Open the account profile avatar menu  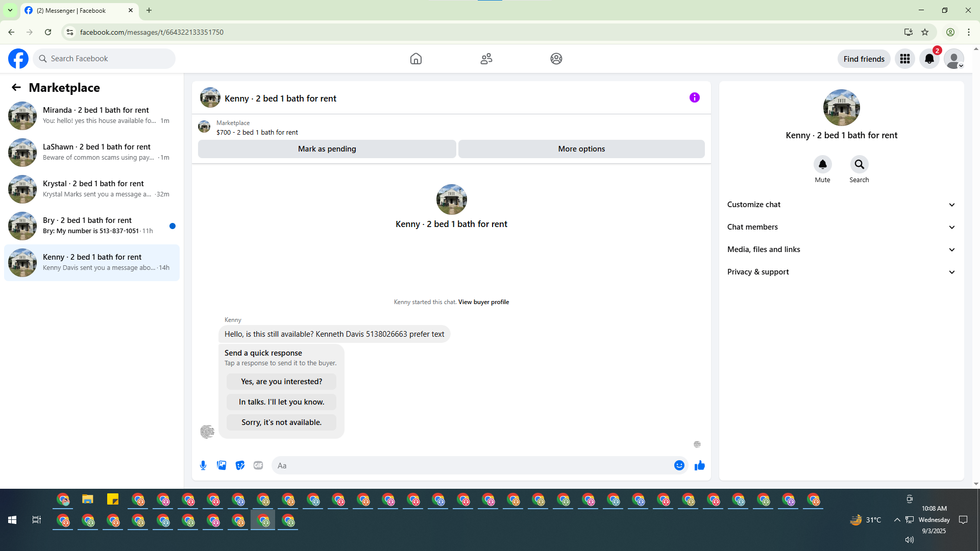(954, 59)
